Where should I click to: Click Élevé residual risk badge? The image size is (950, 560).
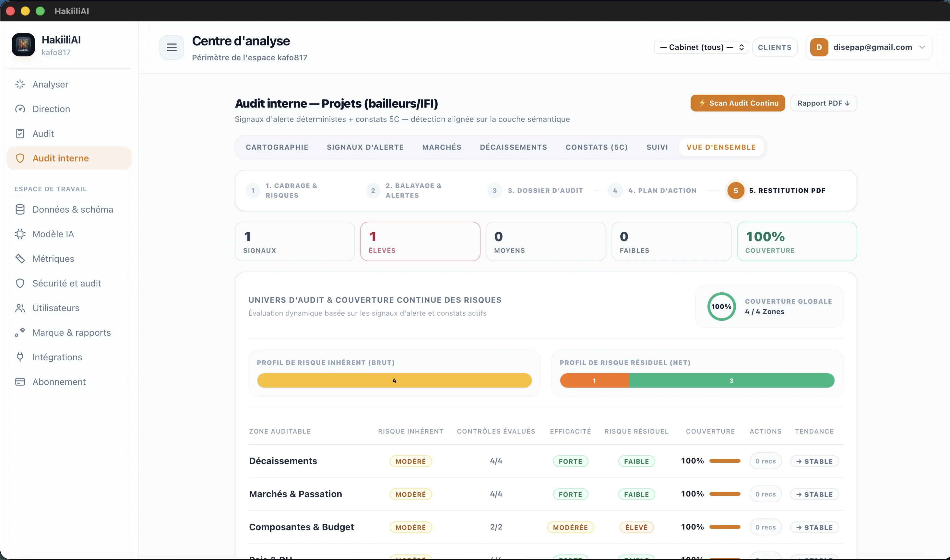pyautogui.click(x=636, y=527)
